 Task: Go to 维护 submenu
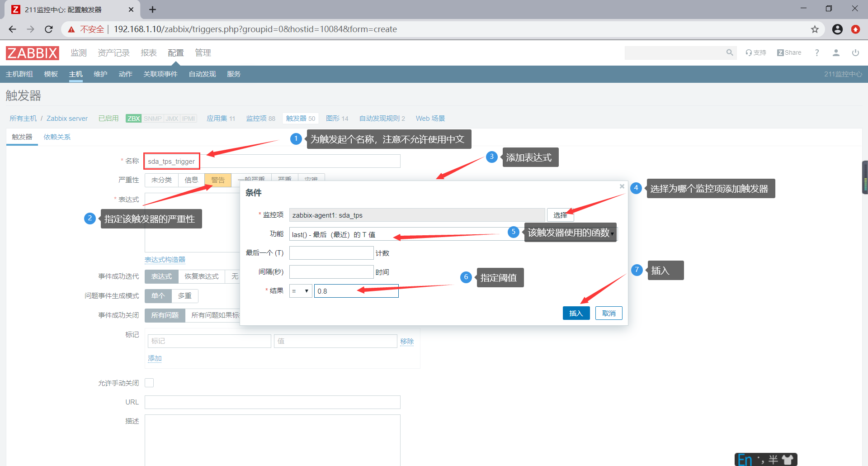pos(100,74)
